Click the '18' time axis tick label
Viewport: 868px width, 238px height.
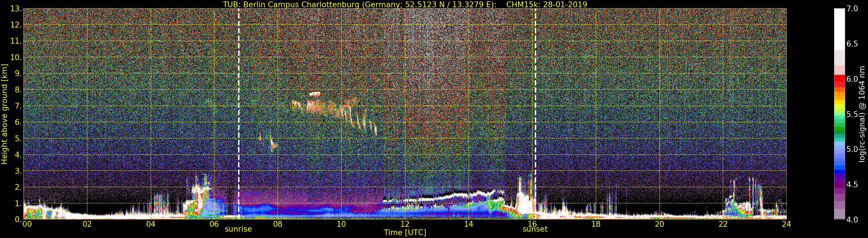coord(596,224)
